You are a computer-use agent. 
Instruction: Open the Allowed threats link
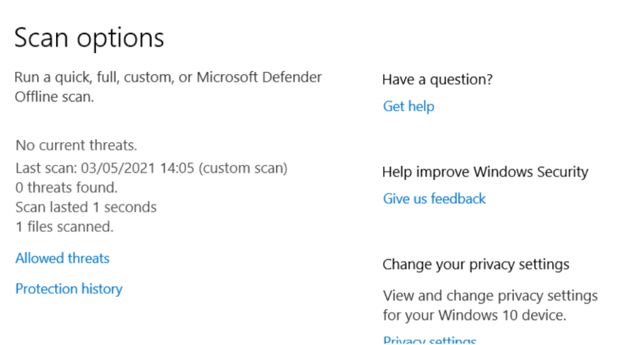point(62,258)
